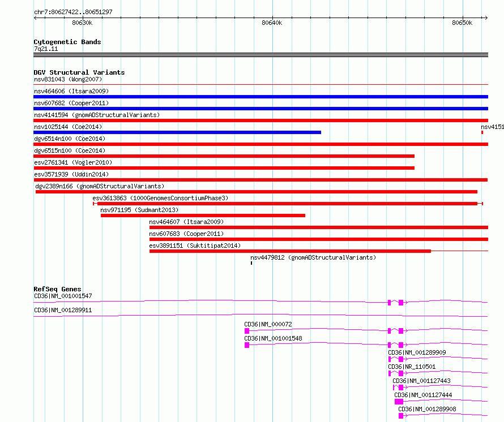Click the CD36|NM_001127443 transcript label
Screen dimensions: 504x422
click(421, 381)
